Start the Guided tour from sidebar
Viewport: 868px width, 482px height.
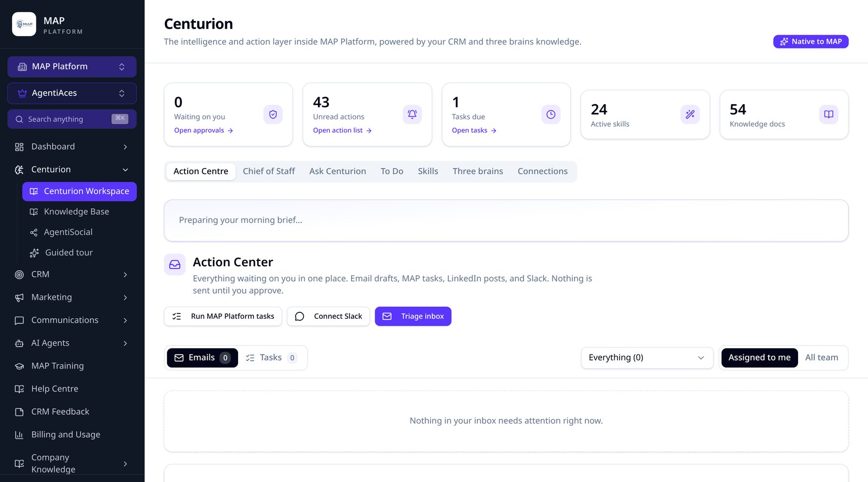coord(79,253)
